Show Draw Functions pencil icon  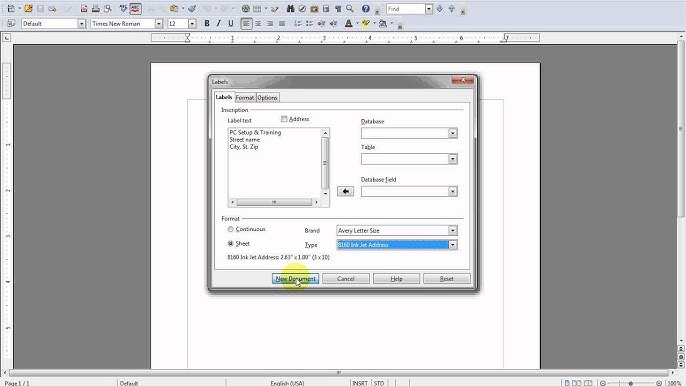275,8
